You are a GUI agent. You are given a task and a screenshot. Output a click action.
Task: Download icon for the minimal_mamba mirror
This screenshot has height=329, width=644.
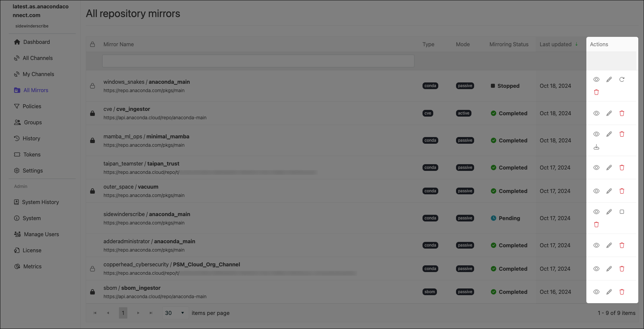596,147
